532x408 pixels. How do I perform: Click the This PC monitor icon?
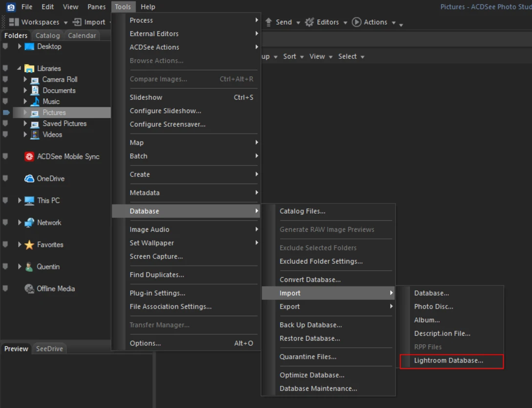[29, 201]
